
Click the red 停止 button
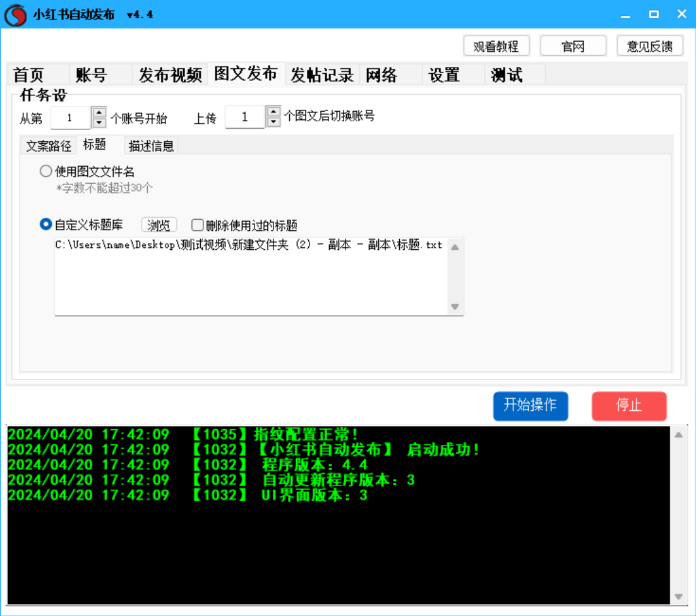[x=629, y=406]
